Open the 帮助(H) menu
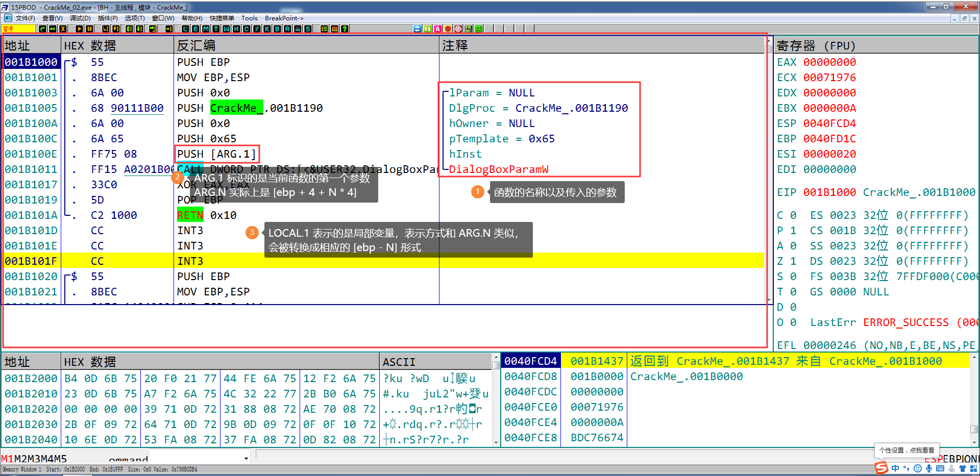The width and height of the screenshot is (980, 476). 192,18
